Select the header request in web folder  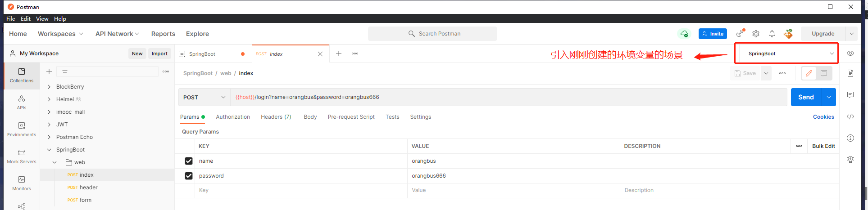coord(88,188)
